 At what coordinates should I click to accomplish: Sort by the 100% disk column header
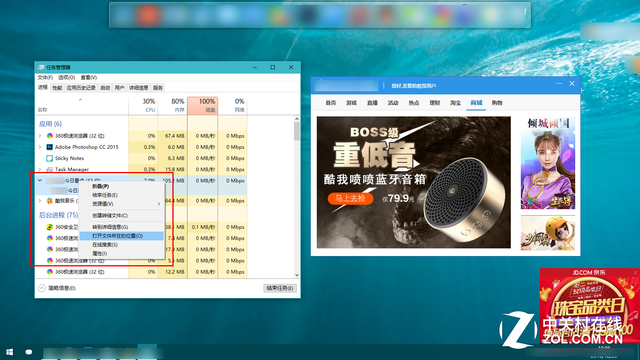click(x=202, y=105)
